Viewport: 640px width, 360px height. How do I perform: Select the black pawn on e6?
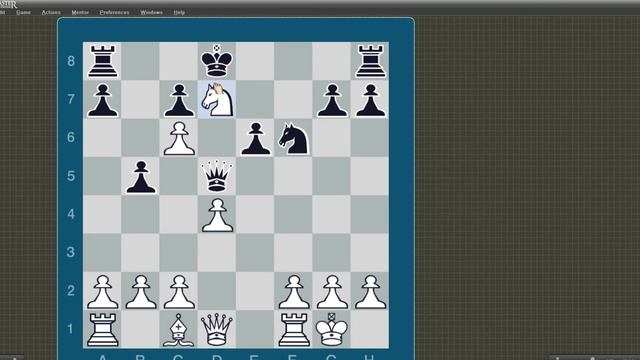coord(255,138)
